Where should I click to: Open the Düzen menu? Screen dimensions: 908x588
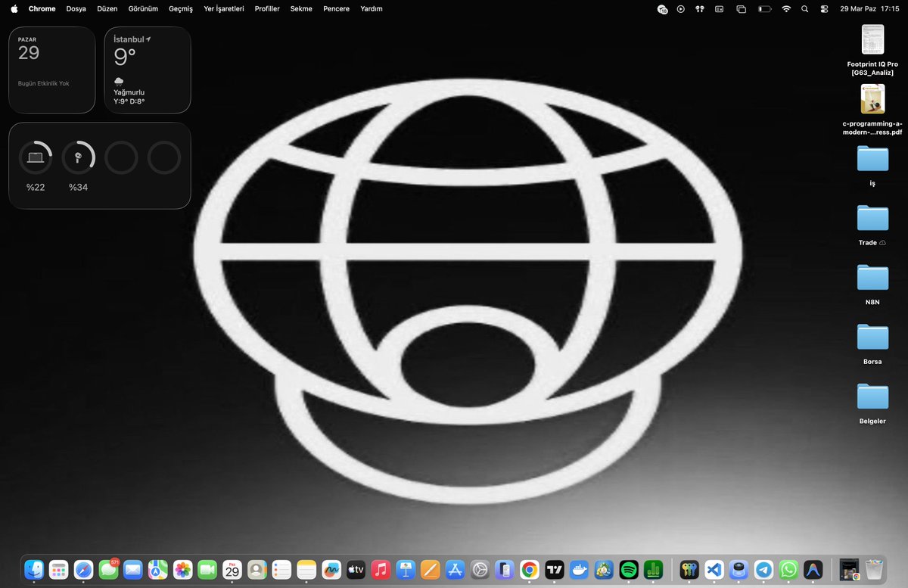tap(107, 8)
